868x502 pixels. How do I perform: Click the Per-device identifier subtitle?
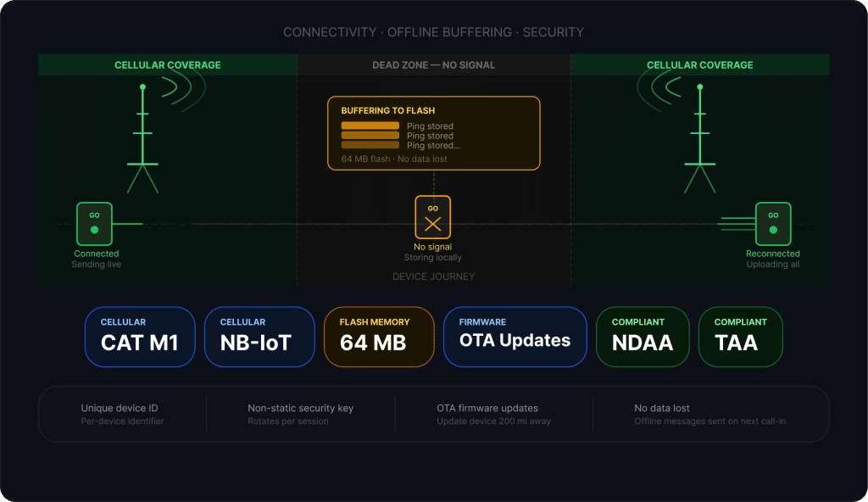click(122, 421)
